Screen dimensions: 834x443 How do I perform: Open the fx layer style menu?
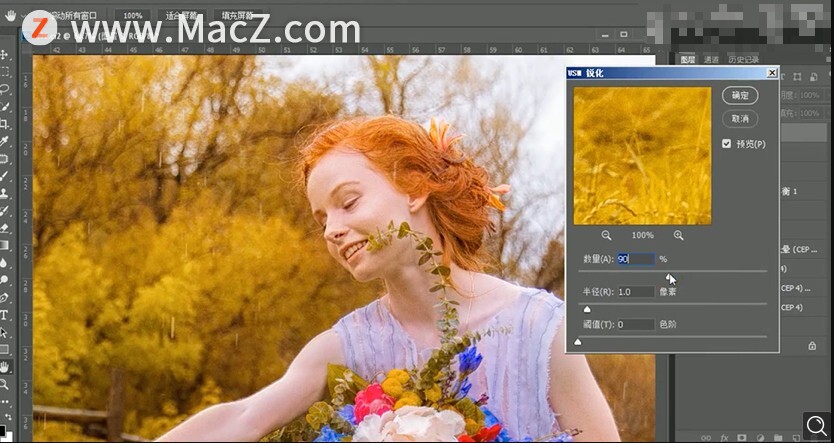tap(725, 438)
